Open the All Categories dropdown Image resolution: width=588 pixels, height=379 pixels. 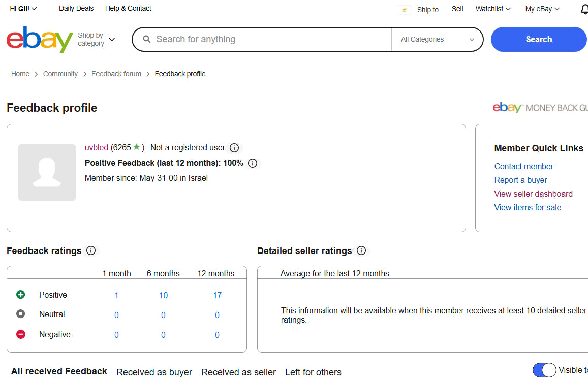(437, 40)
